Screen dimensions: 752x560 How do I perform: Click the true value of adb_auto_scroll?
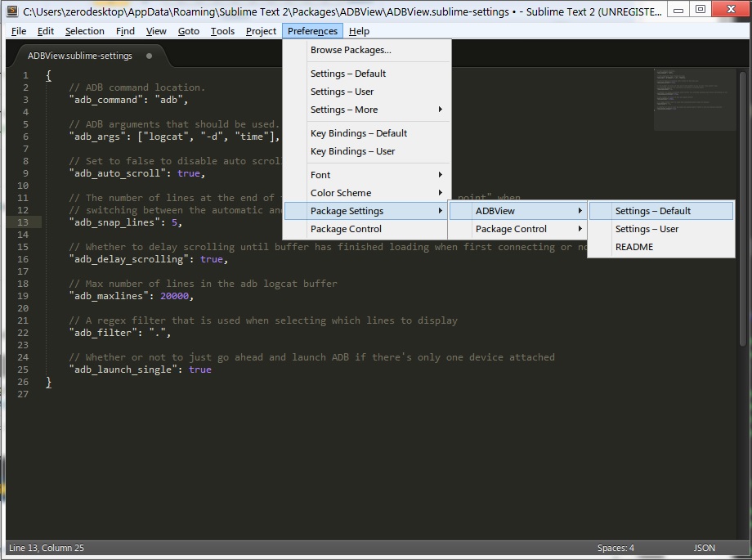click(189, 173)
